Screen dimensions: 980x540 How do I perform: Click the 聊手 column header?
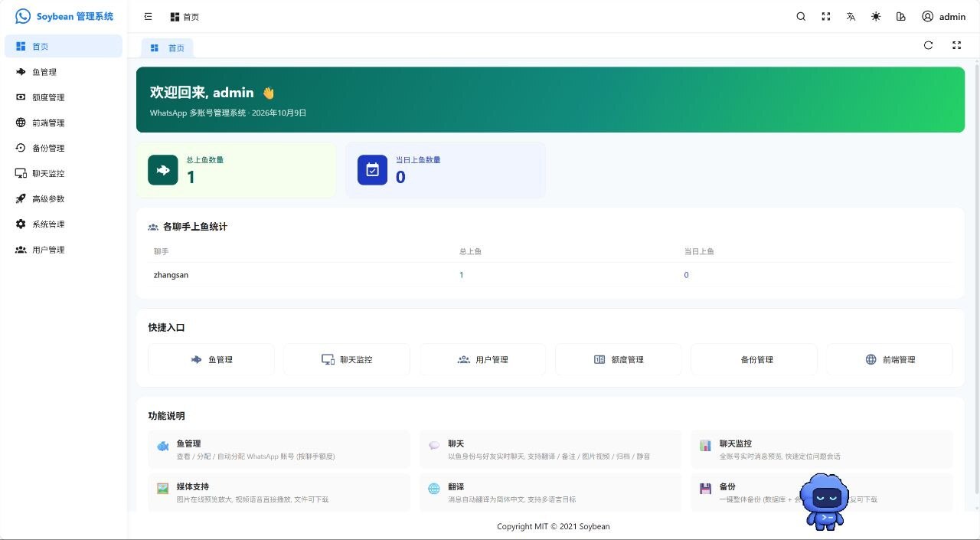[x=161, y=251]
